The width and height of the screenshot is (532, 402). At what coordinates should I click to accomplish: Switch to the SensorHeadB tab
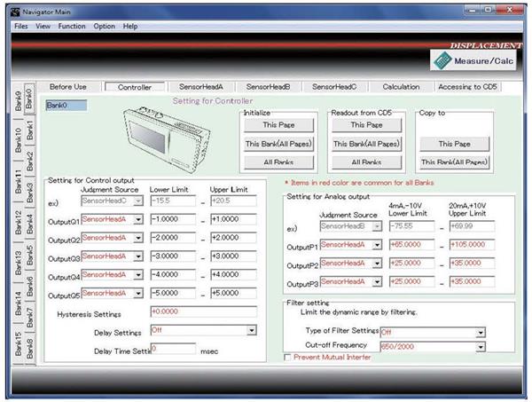[x=268, y=87]
